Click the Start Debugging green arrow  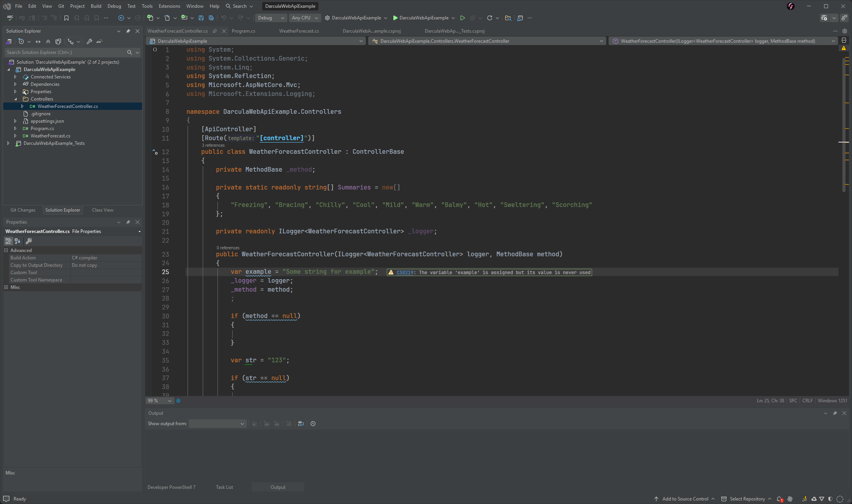463,18
